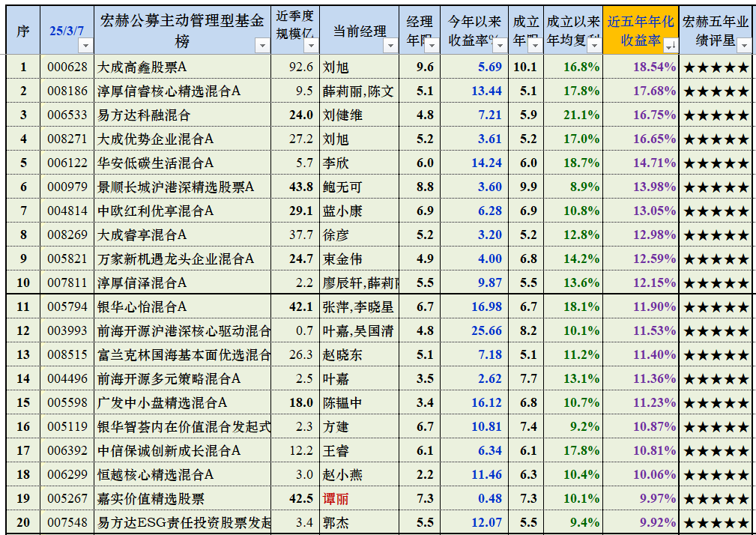Select establishment years 10.1

525,67
